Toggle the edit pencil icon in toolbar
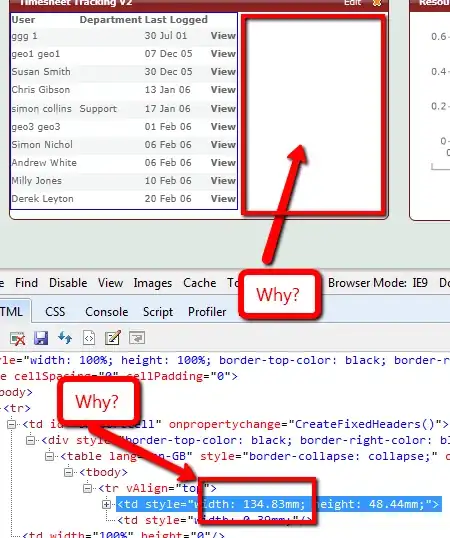The image size is (450, 538). (113, 338)
